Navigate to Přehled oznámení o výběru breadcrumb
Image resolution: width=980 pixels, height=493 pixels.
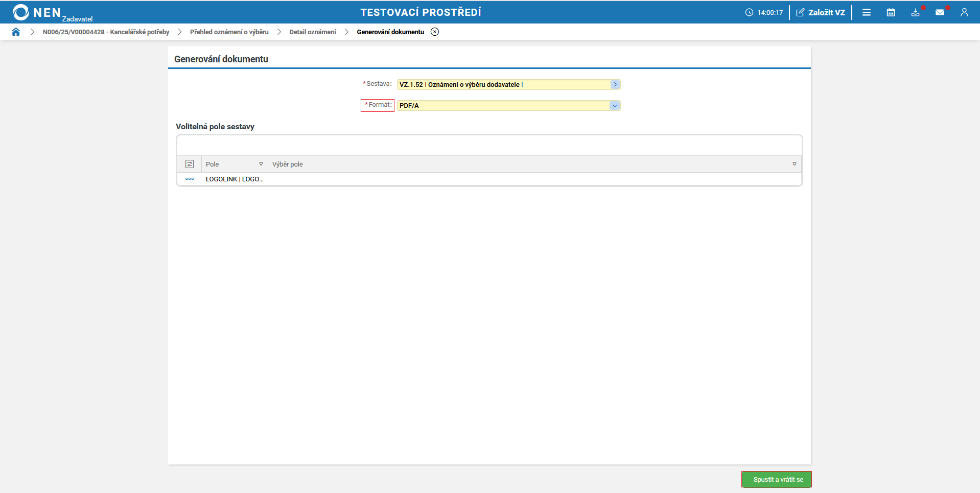(x=229, y=32)
